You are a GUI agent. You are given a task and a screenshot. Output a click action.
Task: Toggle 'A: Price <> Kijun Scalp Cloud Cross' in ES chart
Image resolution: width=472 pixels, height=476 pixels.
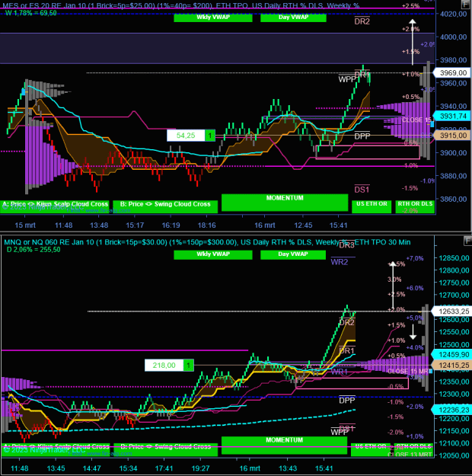tap(55, 206)
